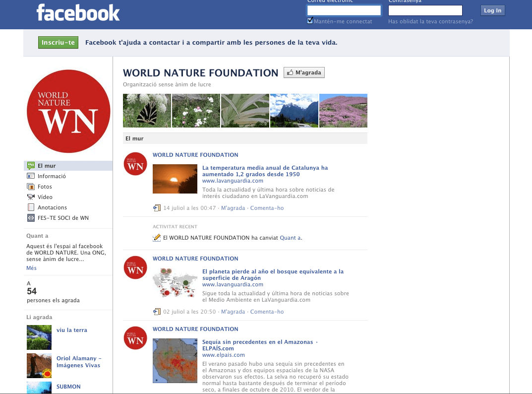
Task: Open the Informació section
Action: (52, 176)
